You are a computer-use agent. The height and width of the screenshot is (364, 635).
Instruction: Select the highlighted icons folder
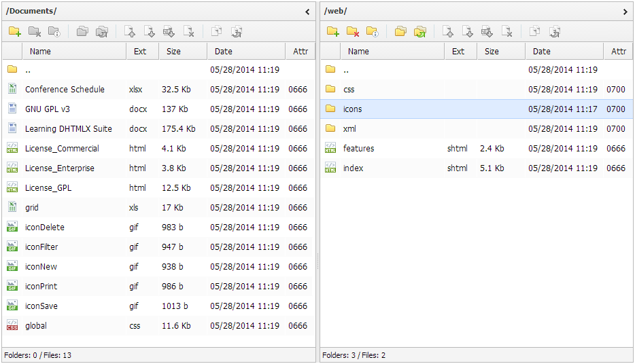(477, 109)
